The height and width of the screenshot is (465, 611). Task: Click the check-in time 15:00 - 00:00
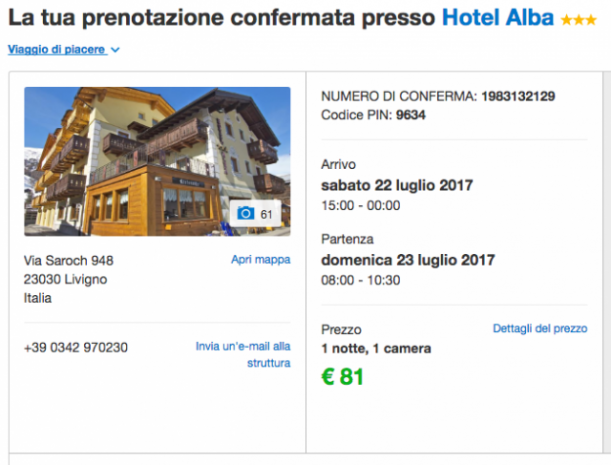360,205
